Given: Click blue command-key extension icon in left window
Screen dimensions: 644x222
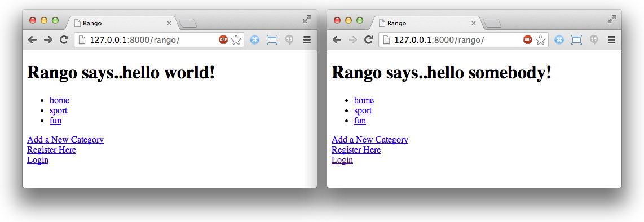Looking at the screenshot, I should pyautogui.click(x=255, y=40).
